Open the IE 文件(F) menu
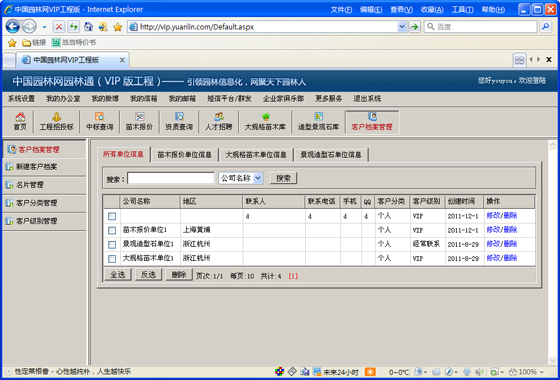This screenshot has width=560, height=380. click(x=341, y=10)
